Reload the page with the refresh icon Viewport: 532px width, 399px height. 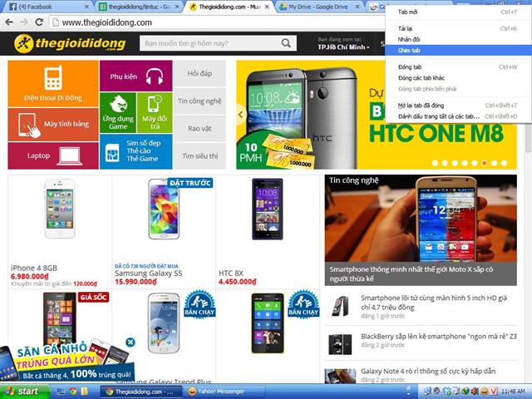[x=39, y=22]
